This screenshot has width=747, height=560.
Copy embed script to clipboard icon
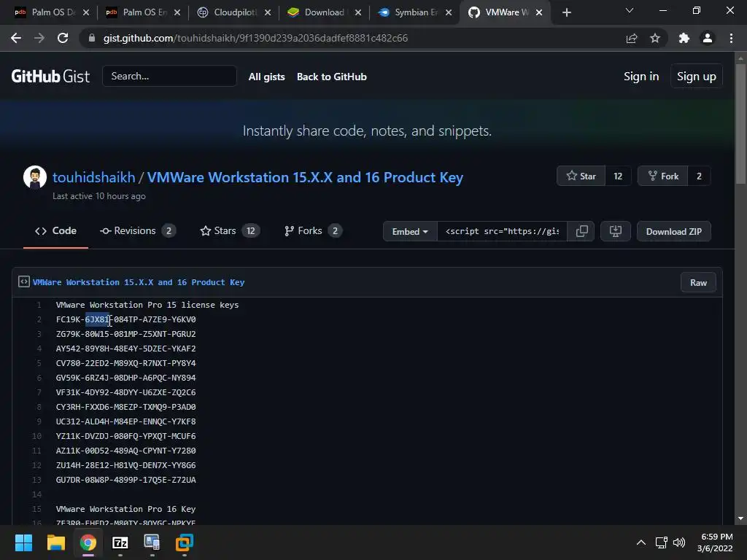(581, 231)
